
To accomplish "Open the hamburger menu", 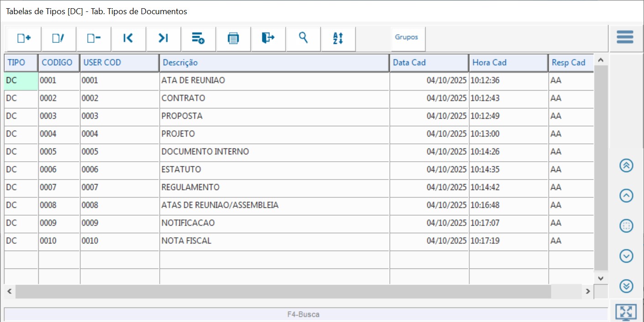I will [625, 37].
